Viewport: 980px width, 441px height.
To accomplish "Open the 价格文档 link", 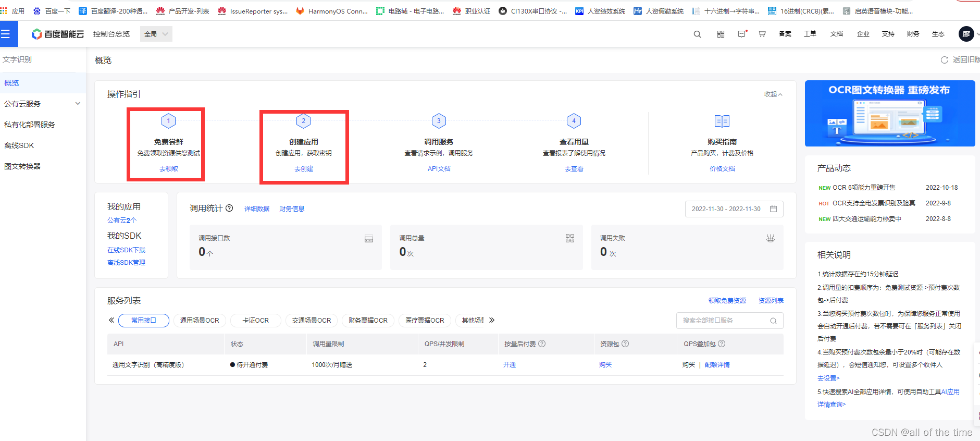I will tap(722, 169).
